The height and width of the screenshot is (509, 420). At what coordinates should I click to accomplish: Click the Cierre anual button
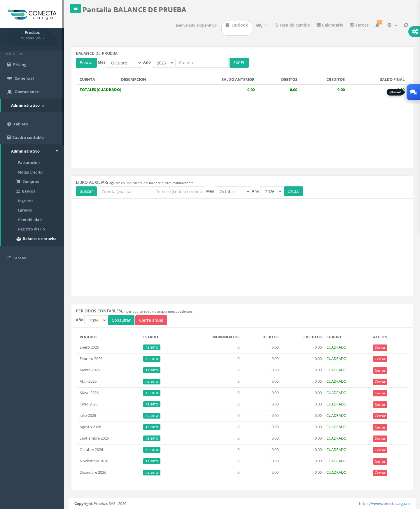pos(151,320)
